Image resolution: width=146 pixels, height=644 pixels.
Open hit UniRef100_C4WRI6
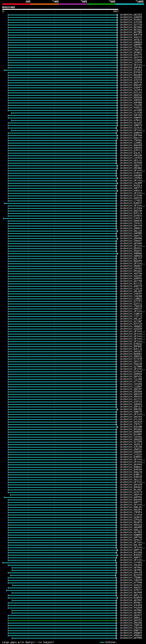coord(131,314)
